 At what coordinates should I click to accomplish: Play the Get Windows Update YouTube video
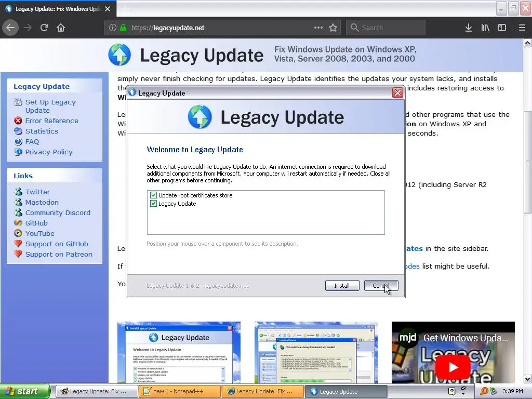pyautogui.click(x=453, y=367)
